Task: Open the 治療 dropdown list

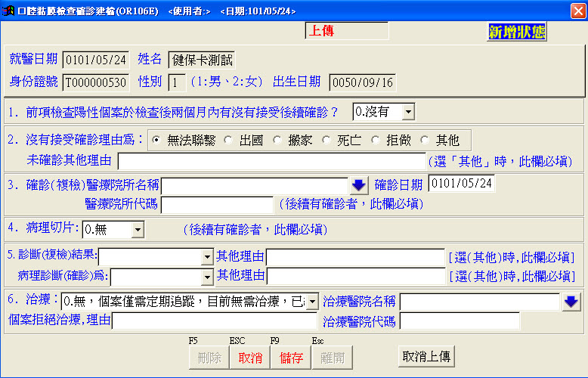Action: pyautogui.click(x=312, y=302)
